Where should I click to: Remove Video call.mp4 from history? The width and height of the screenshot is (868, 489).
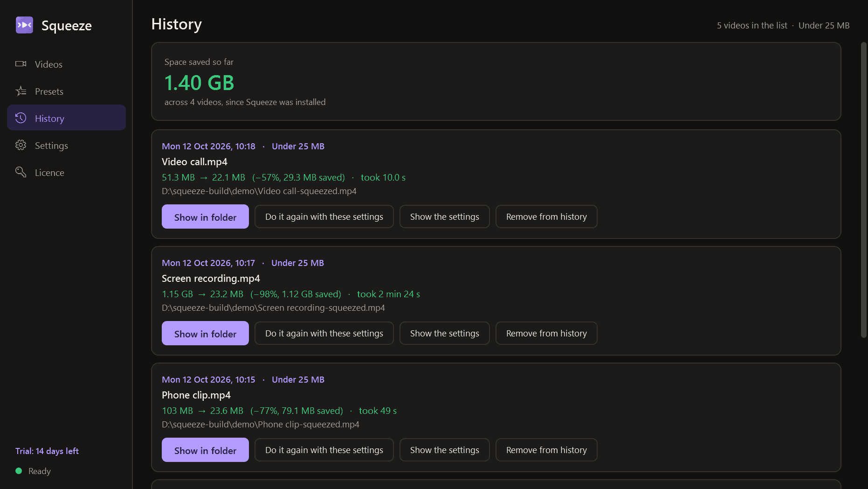546,217
